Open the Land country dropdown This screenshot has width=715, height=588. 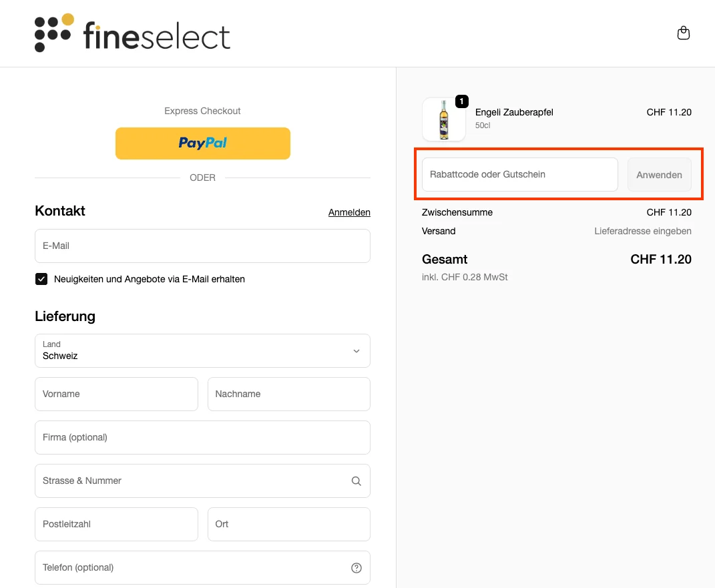(x=202, y=350)
